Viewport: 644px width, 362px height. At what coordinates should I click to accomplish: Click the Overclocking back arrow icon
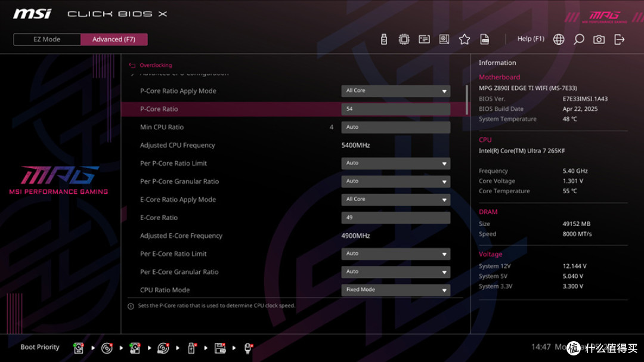[x=132, y=66]
